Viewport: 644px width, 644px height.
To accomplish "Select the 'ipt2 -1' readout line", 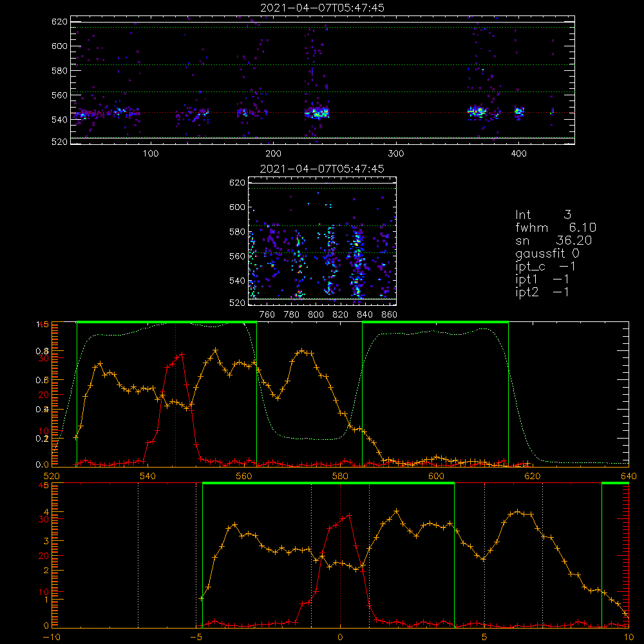I will [542, 292].
